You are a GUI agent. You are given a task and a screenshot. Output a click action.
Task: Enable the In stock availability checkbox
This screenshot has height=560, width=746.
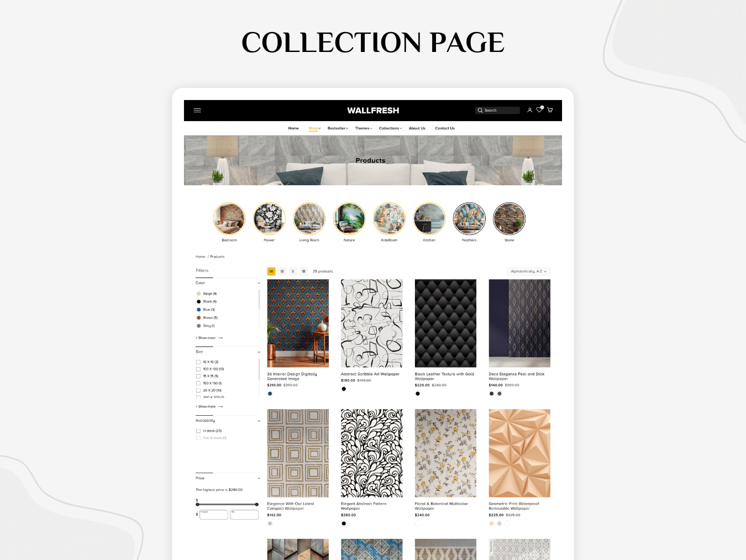(198, 431)
